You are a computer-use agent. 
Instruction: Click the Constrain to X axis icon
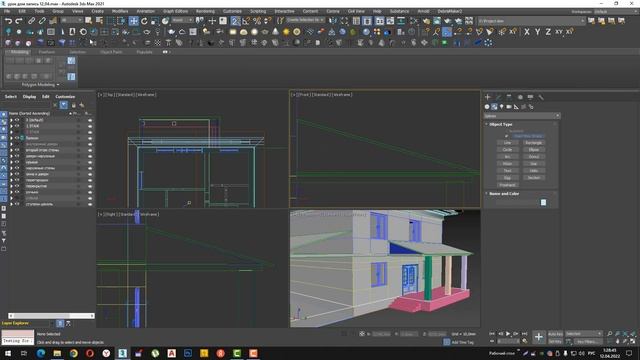(527, 32)
